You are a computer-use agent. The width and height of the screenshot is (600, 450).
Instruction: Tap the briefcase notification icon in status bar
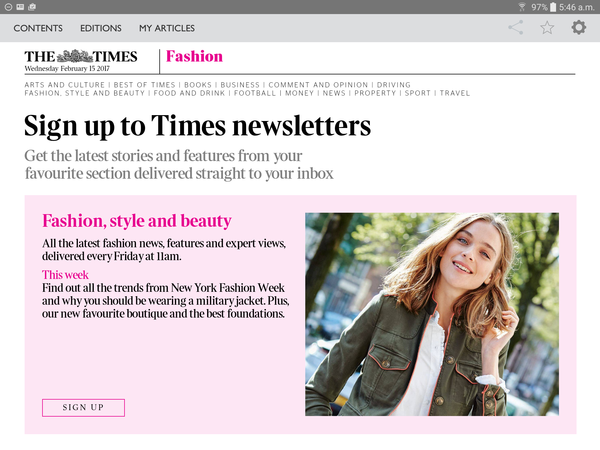pyautogui.click(x=32, y=7)
